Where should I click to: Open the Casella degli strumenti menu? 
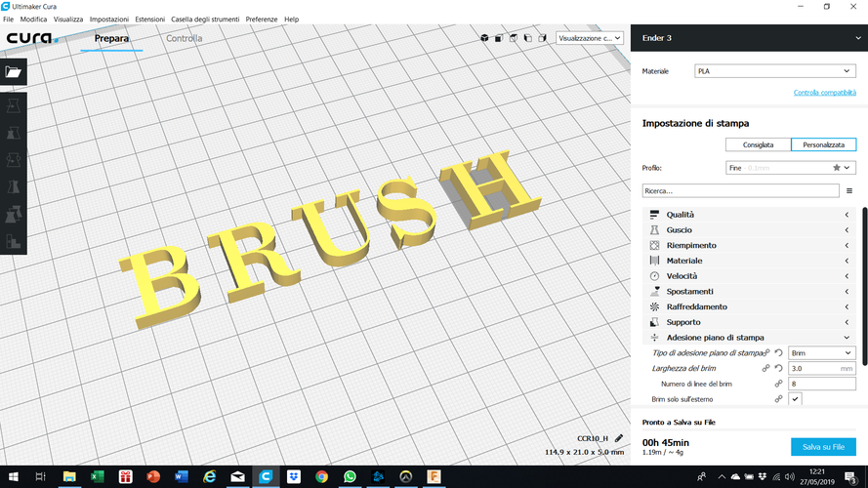[x=205, y=20]
